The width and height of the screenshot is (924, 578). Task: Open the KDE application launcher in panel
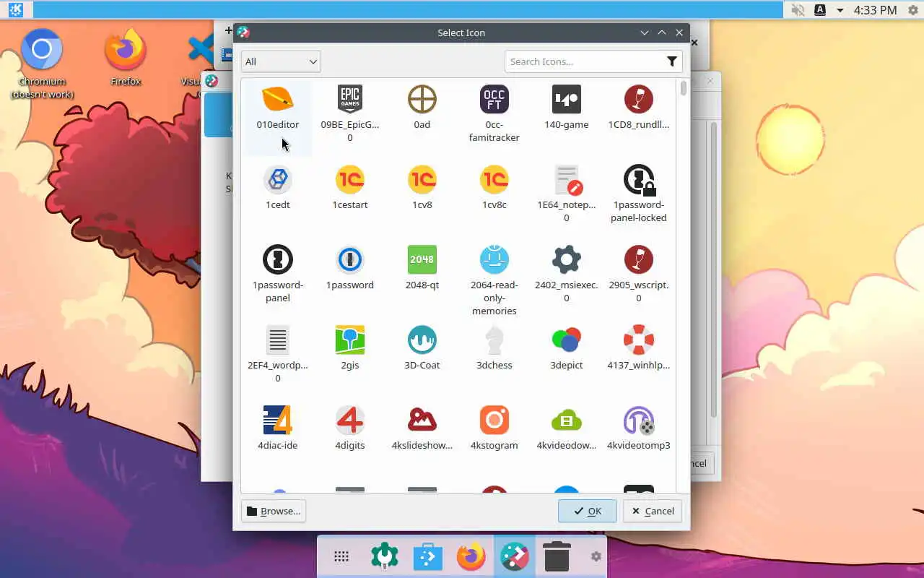tap(15, 10)
